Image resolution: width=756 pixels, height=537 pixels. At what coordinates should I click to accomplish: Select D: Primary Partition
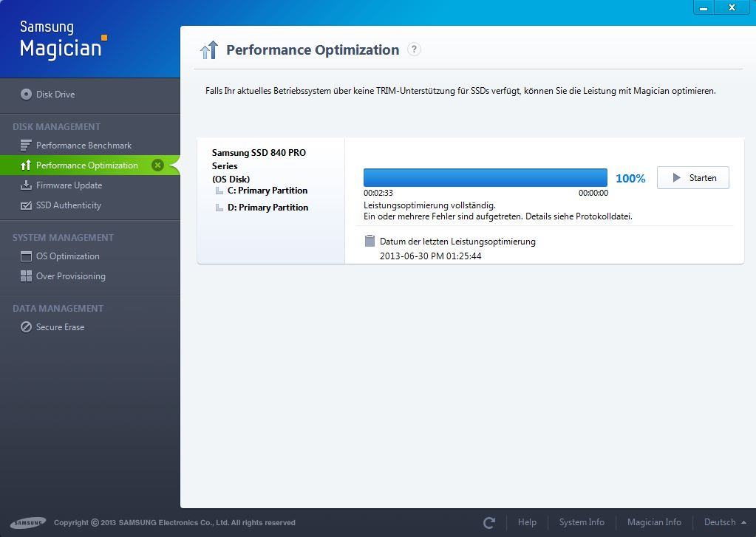coord(268,208)
